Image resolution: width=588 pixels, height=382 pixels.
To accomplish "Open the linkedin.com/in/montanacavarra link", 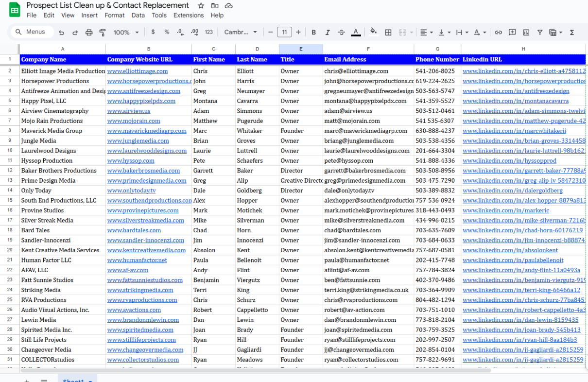I will pyautogui.click(x=516, y=101).
